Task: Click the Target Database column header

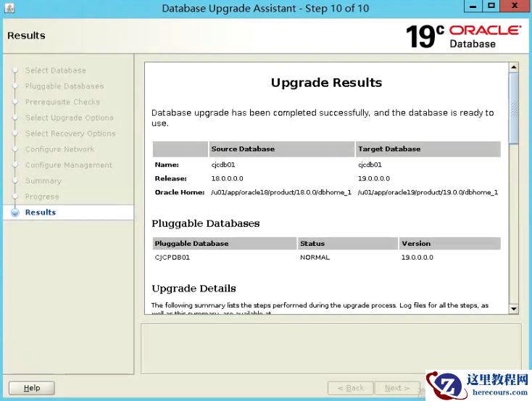Action: click(x=428, y=149)
